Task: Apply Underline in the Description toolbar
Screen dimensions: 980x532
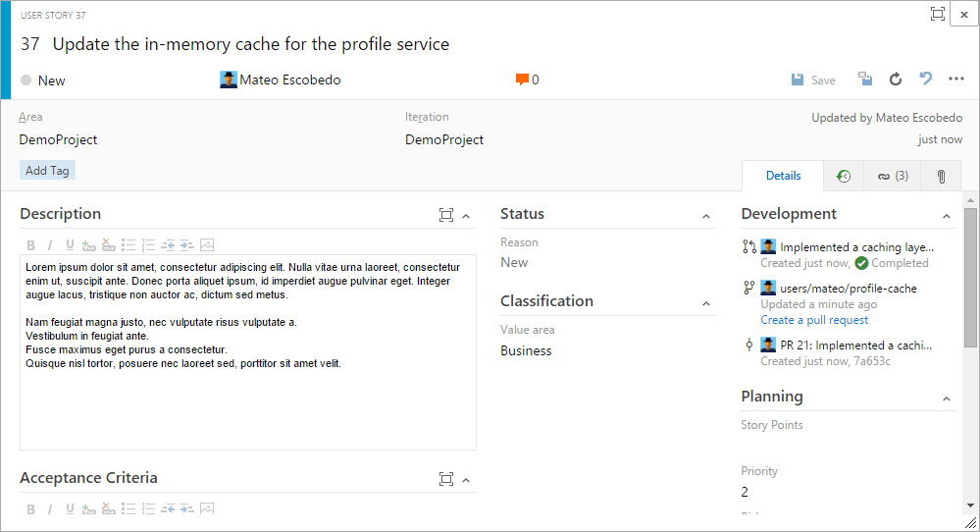Action: tap(70, 245)
